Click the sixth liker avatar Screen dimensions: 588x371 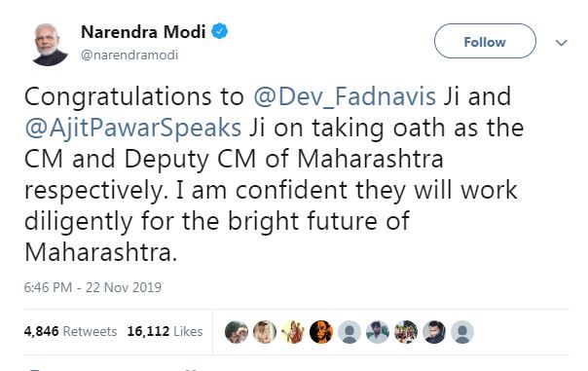378,332
